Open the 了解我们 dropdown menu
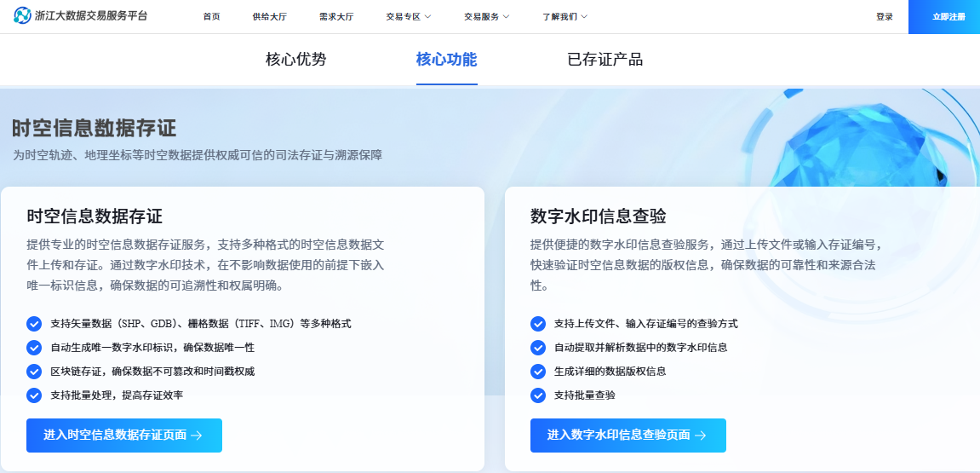The height and width of the screenshot is (473, 980). pos(565,17)
